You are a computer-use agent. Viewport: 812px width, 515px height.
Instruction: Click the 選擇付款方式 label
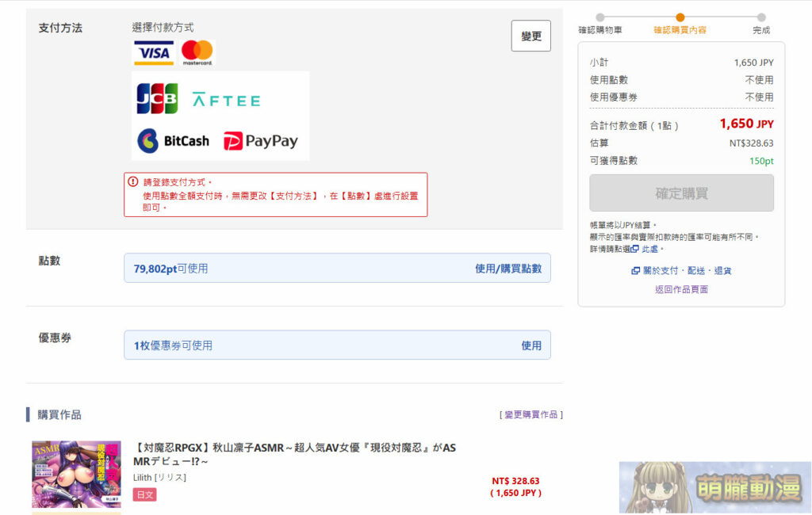coord(163,28)
